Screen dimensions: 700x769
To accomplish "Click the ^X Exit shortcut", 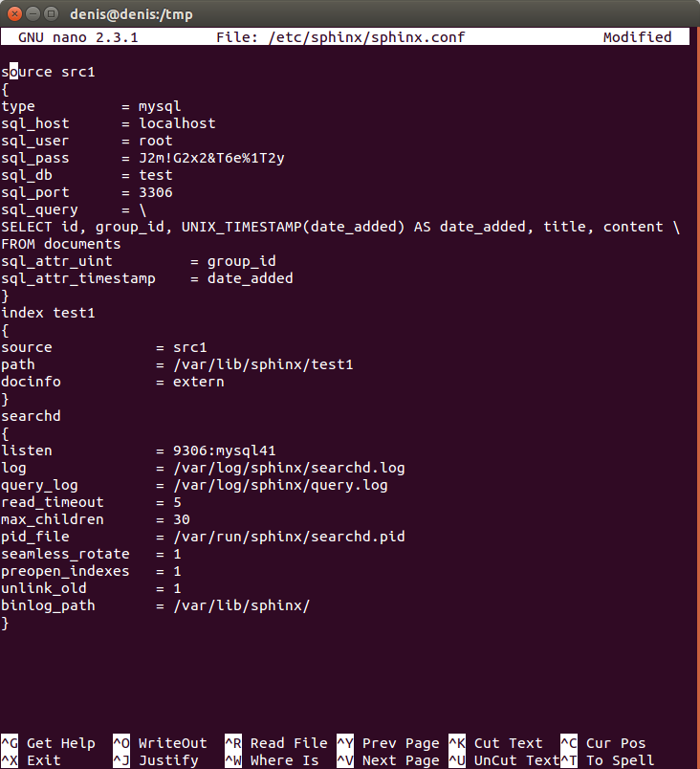I will coord(32,760).
